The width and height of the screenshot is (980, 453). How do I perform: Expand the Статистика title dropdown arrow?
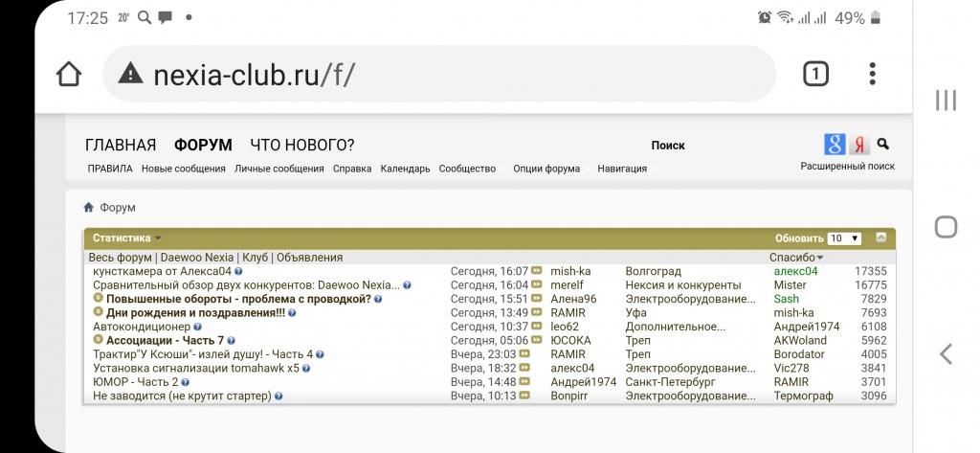pos(159,238)
